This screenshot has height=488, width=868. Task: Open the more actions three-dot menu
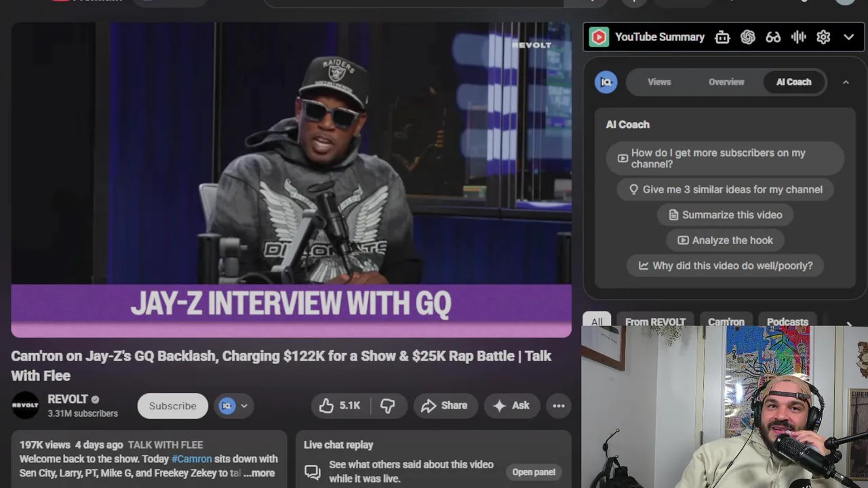click(559, 405)
